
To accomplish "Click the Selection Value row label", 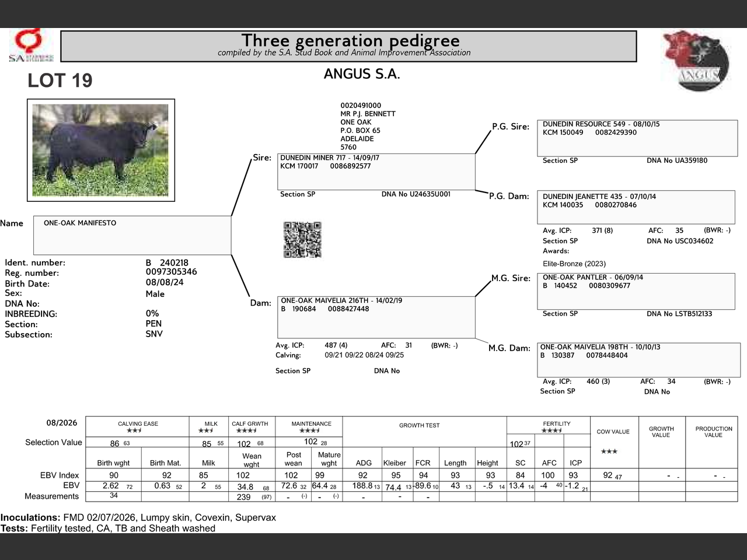I will pyautogui.click(x=54, y=442).
